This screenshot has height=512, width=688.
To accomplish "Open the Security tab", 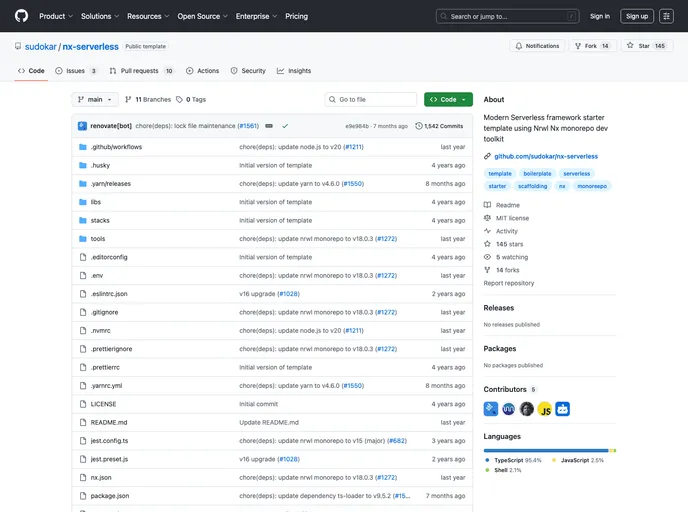I will pyautogui.click(x=248, y=71).
